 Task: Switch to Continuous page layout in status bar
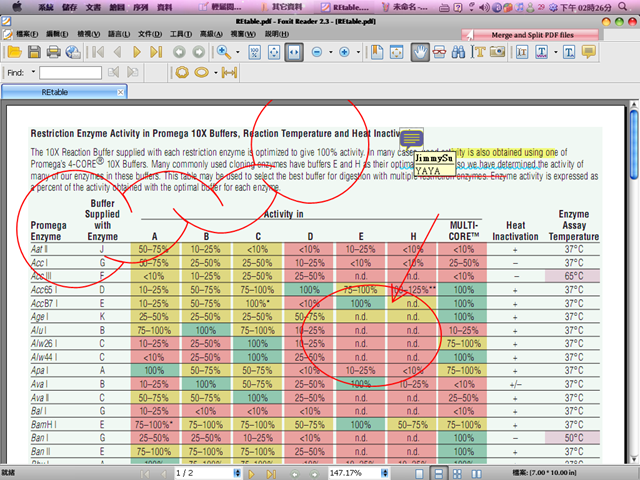(x=438, y=473)
